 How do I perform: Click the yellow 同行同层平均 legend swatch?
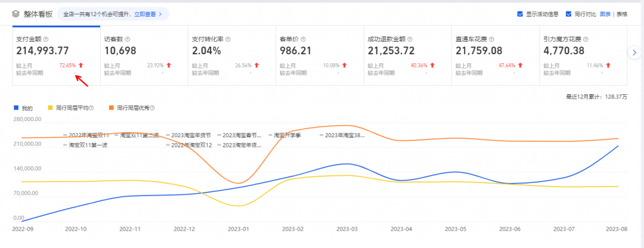51,108
